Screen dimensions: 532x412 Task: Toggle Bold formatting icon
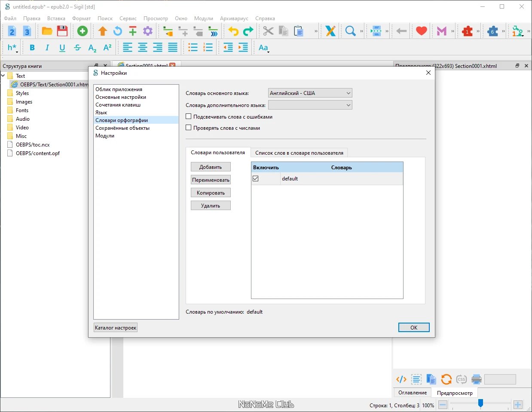point(32,48)
